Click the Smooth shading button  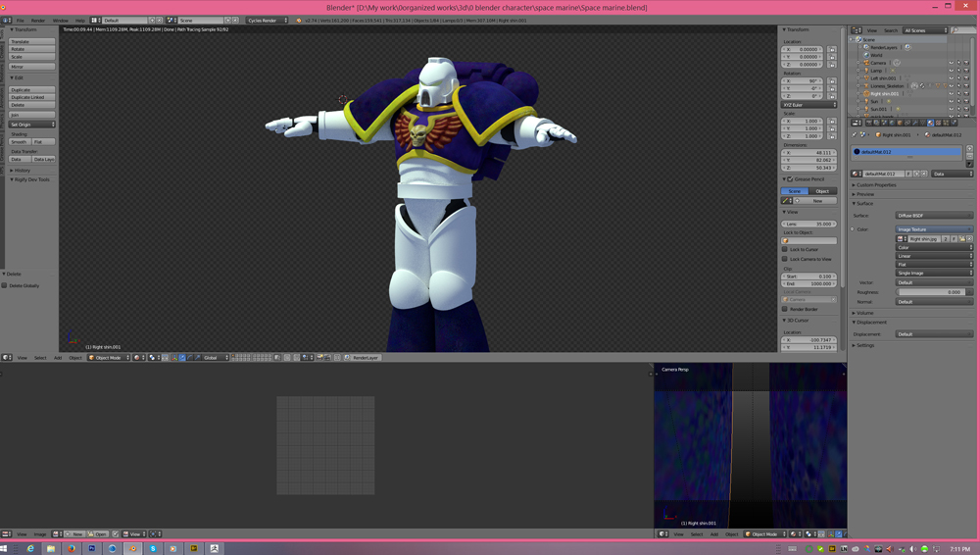coord(20,141)
